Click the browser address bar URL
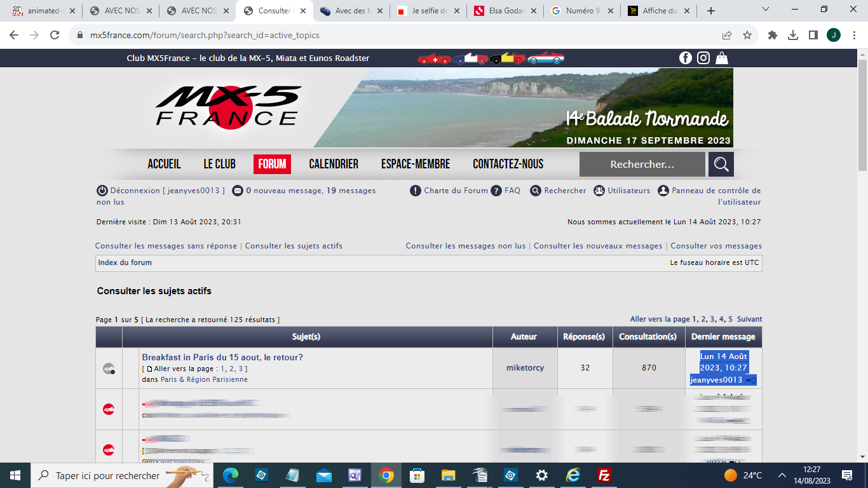The image size is (868, 488). coord(205,36)
